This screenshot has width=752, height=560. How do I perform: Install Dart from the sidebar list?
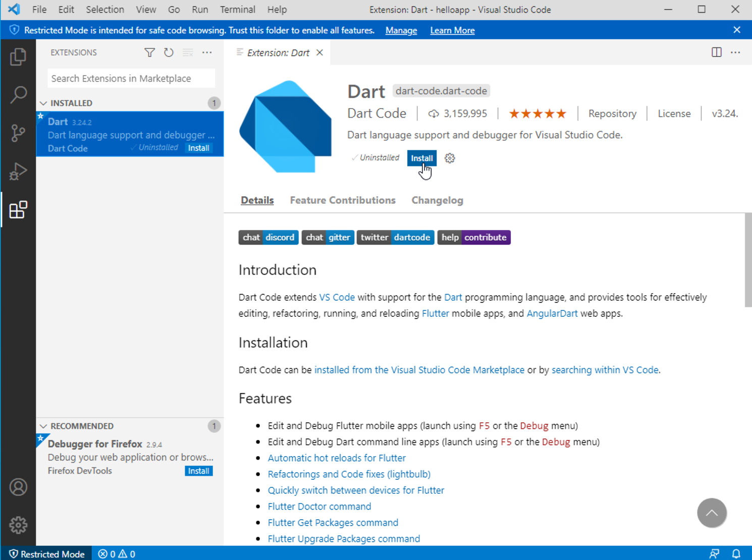[198, 148]
